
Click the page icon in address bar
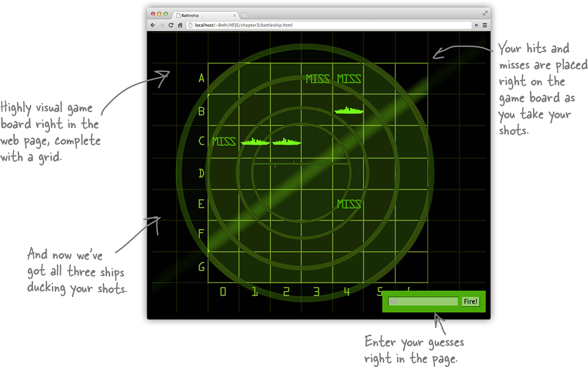(190, 25)
